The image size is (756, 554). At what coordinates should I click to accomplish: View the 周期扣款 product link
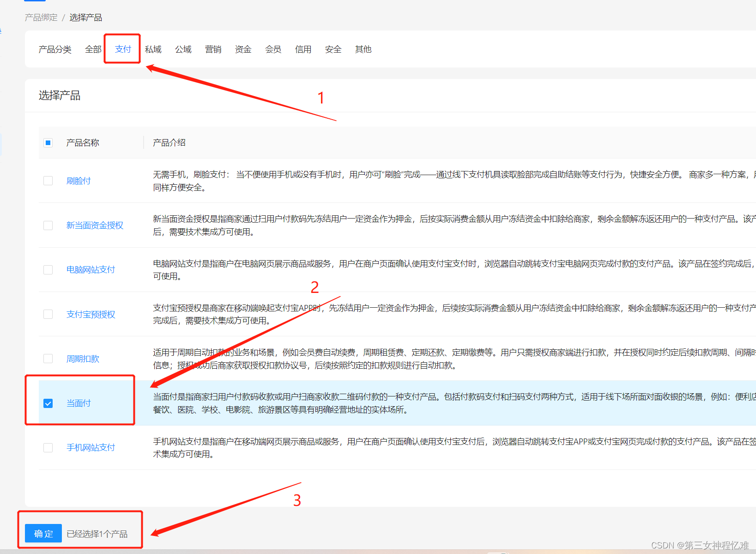(83, 359)
